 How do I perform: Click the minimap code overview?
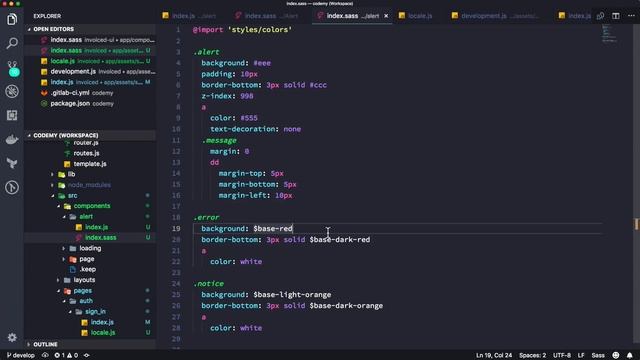pyautogui.click(x=609, y=33)
